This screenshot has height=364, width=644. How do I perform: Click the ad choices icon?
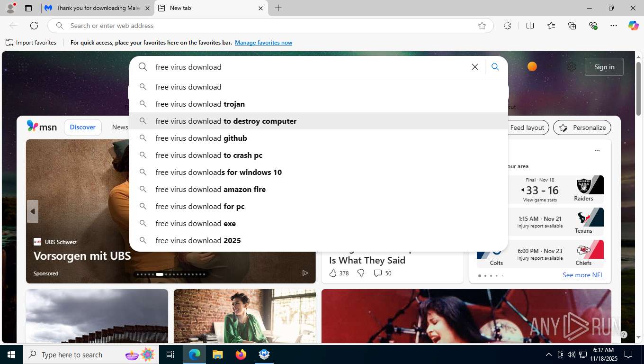[305, 273]
